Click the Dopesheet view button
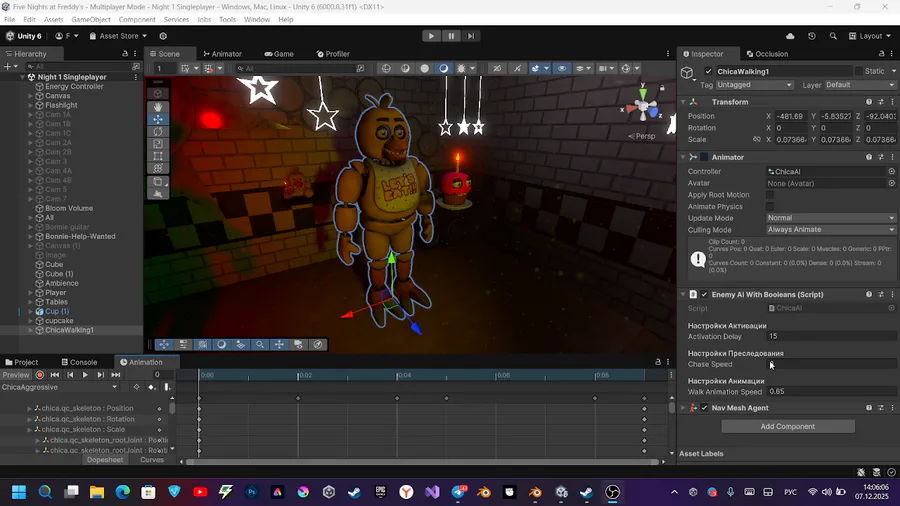 point(105,460)
